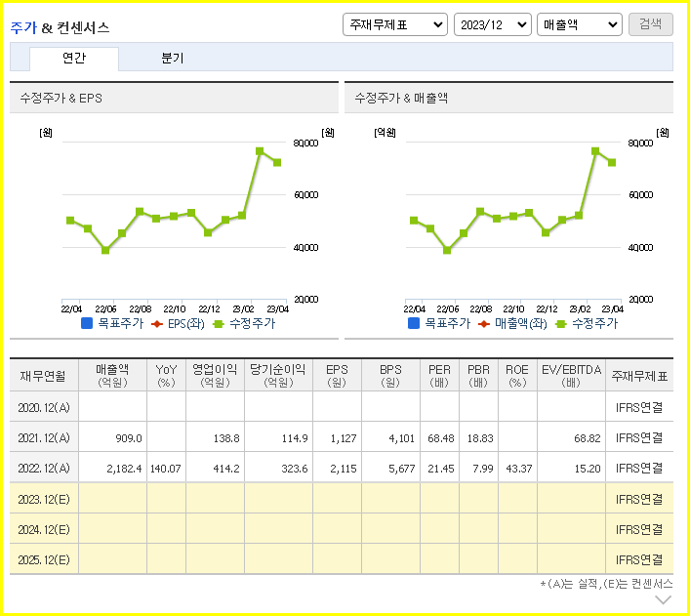The width and height of the screenshot is (690, 616).
Task: Click lowest 22/06 point in 매출액 chart
Action: [x=447, y=250]
